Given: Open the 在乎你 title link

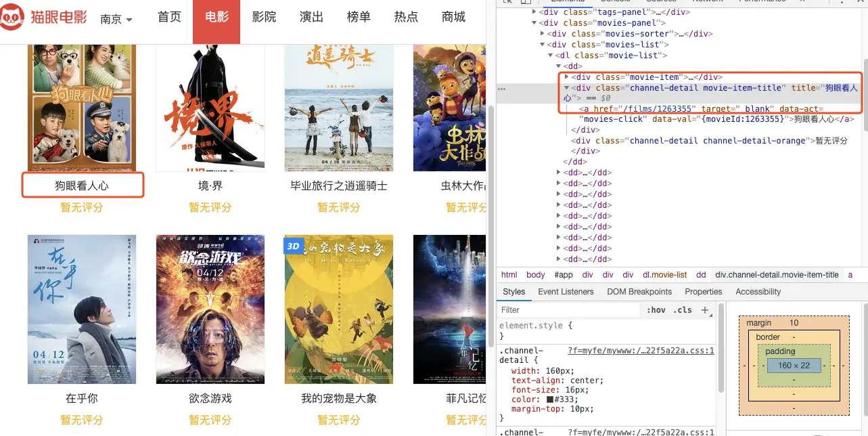Looking at the screenshot, I should pyautogui.click(x=82, y=398).
